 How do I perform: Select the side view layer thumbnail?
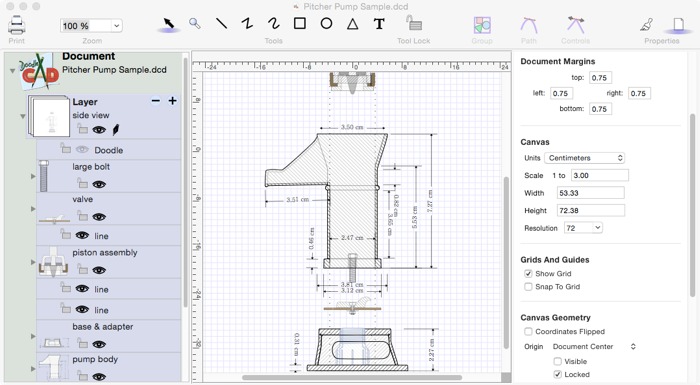(49, 117)
